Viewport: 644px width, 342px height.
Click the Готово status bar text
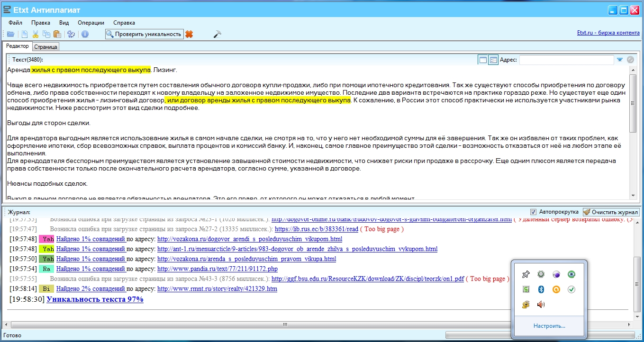pyautogui.click(x=12, y=336)
